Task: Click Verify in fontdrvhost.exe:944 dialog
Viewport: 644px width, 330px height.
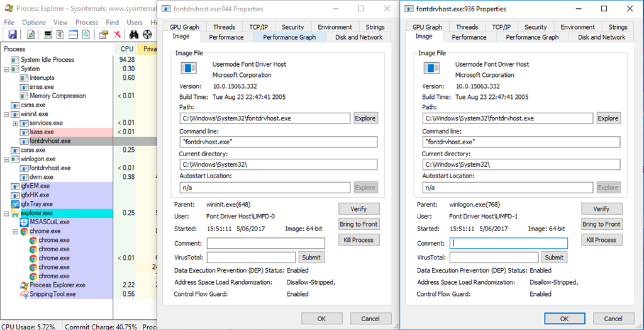Action: 358,209
